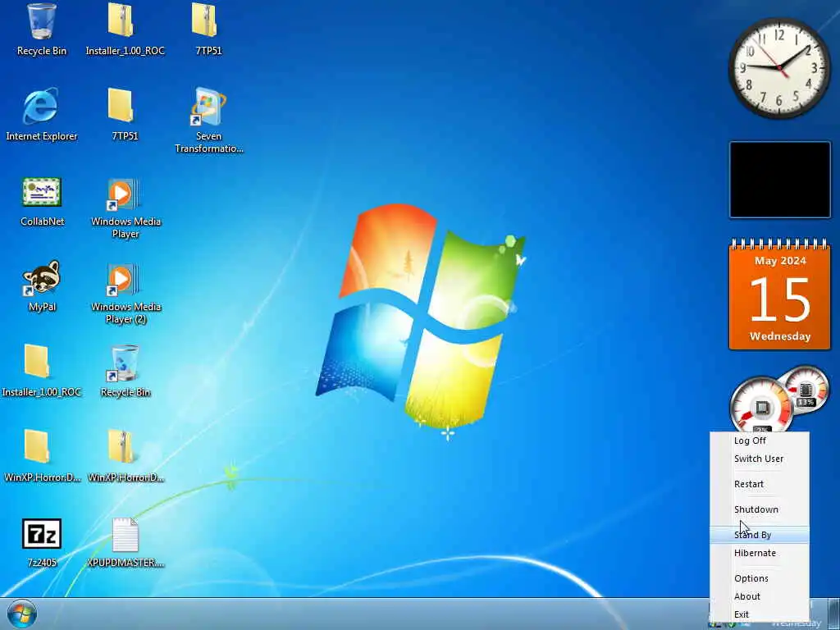Image resolution: width=840 pixels, height=630 pixels.
Task: Click the May 2024 calendar gadget
Action: point(780,295)
